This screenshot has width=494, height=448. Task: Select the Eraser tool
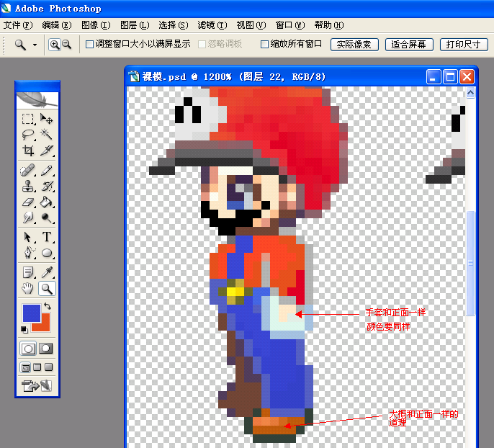[x=27, y=202]
